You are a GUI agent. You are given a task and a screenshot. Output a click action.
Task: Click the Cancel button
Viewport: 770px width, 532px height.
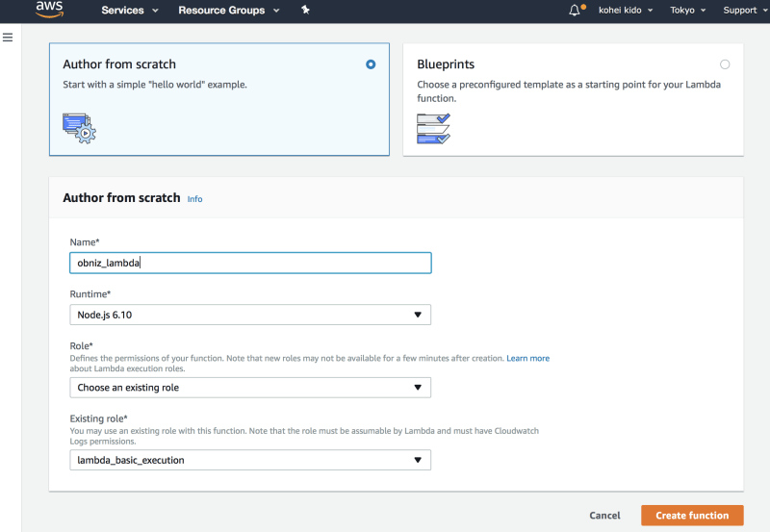pos(604,516)
